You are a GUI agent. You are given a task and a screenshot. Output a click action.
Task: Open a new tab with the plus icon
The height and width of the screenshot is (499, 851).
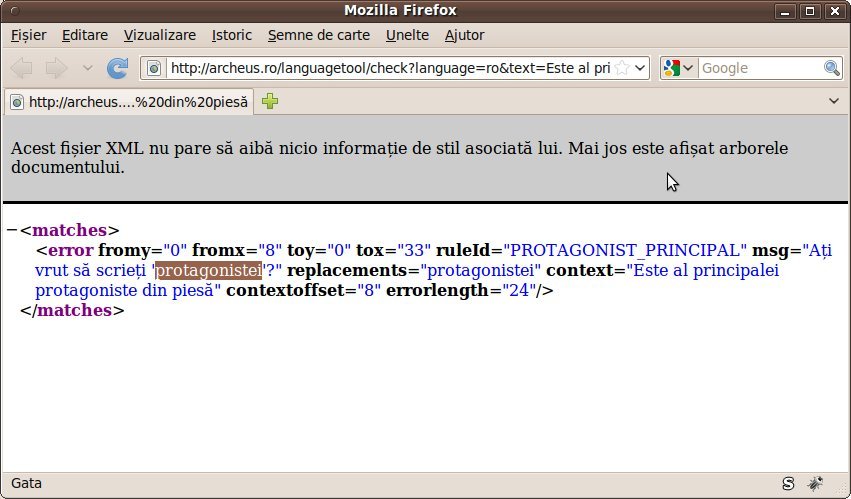(x=270, y=102)
